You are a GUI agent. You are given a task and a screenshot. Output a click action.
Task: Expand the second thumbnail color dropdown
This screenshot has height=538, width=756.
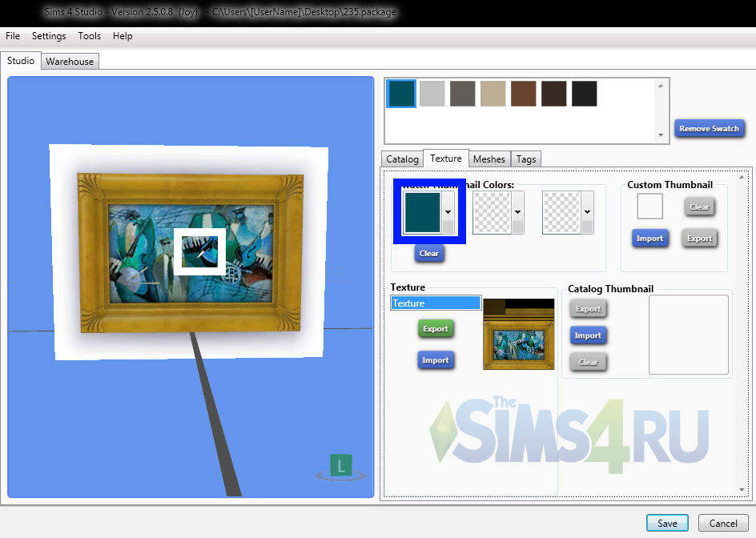tap(518, 212)
